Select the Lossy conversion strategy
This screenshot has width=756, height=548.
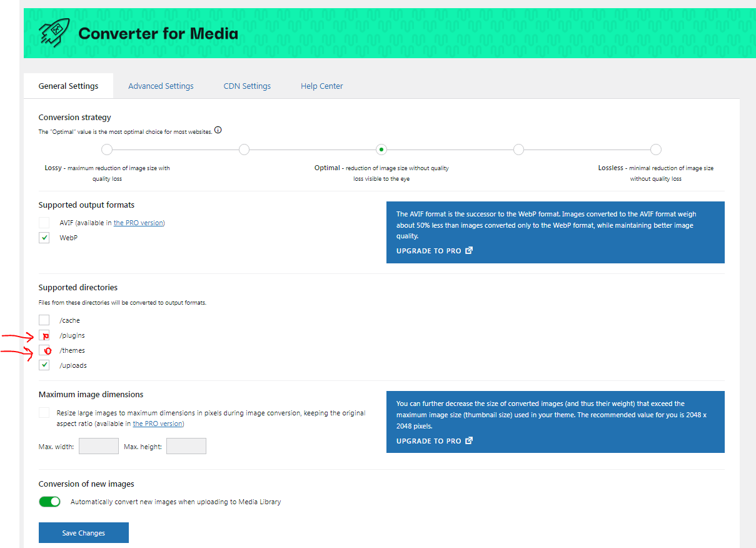[107, 150]
